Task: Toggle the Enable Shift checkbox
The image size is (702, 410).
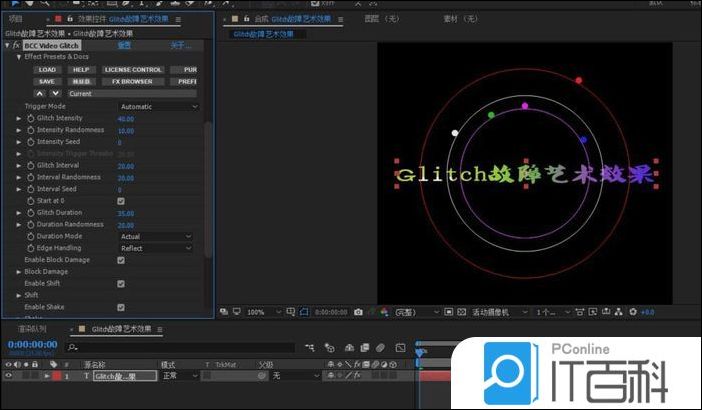Action: [121, 283]
